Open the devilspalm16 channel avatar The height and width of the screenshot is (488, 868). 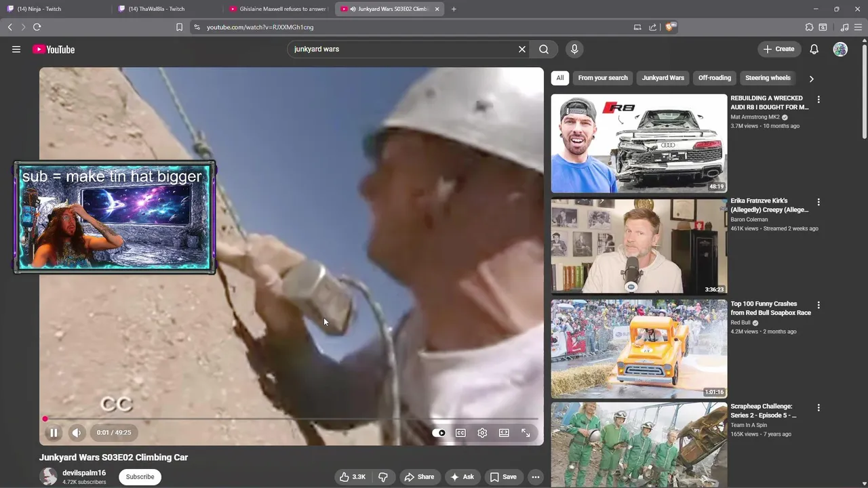[48, 476]
